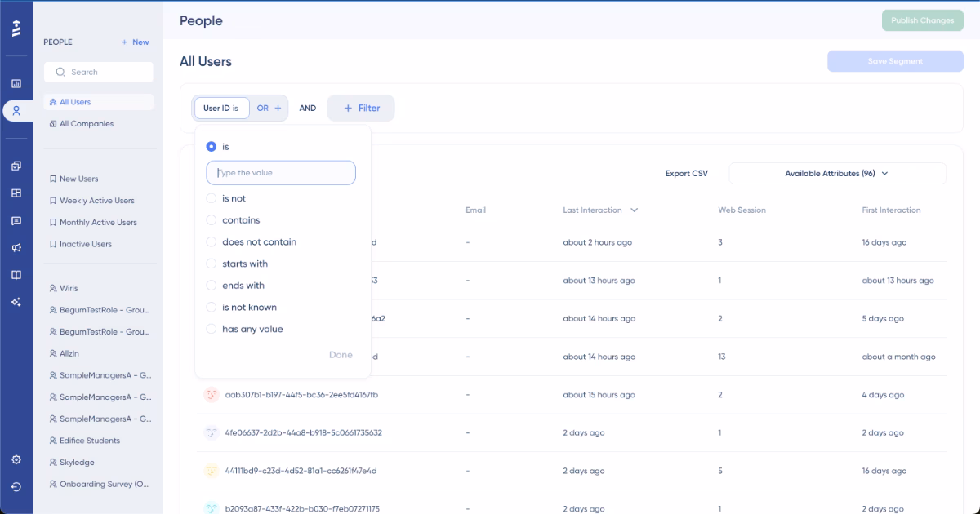Select the "is" radio option
Image resolution: width=980 pixels, height=514 pixels.
pyautogui.click(x=212, y=147)
